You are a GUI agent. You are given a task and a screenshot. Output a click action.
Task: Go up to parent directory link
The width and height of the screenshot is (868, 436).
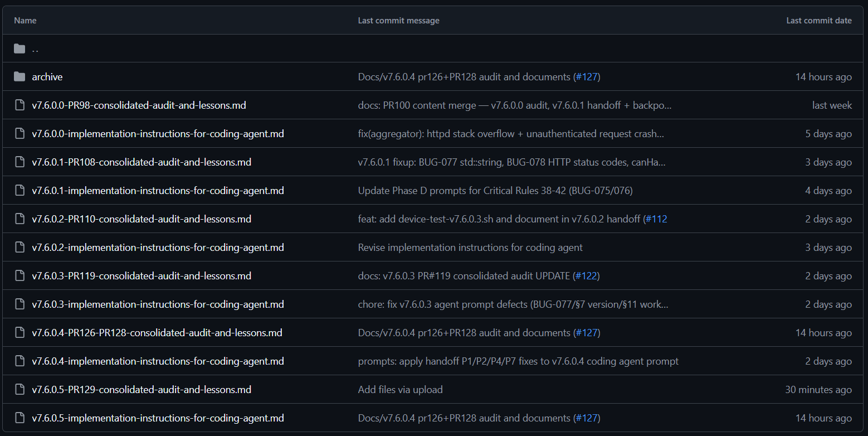(x=35, y=49)
